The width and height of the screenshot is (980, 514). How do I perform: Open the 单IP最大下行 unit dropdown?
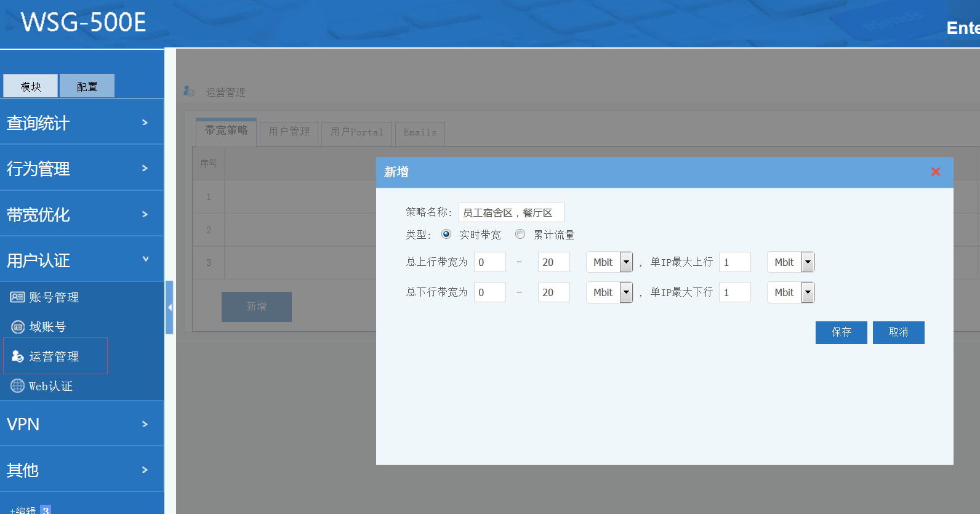tap(808, 292)
